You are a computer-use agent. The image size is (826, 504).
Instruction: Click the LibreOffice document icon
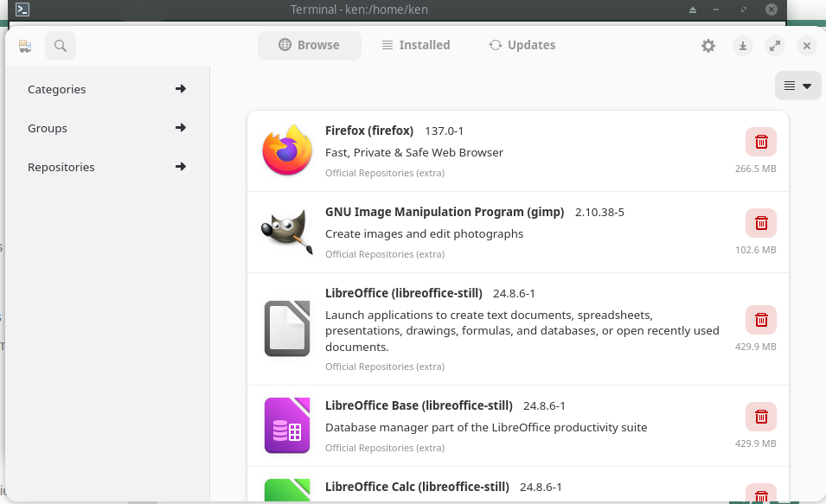pyautogui.click(x=287, y=329)
